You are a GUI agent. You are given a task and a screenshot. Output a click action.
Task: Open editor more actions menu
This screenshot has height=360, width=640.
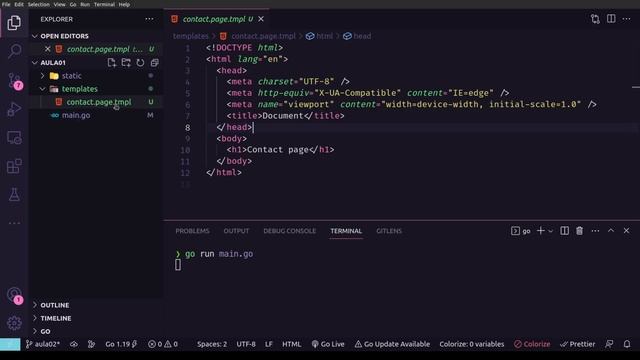pos(627,19)
